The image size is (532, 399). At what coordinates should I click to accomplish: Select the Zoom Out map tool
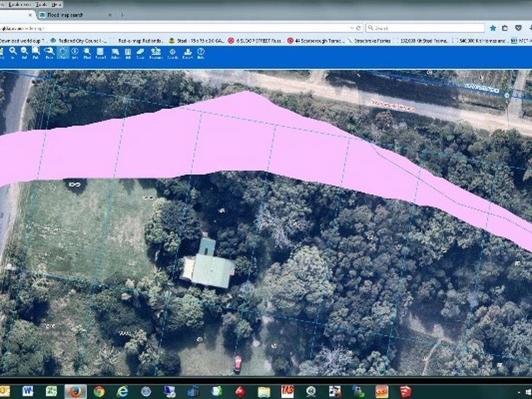point(24,53)
